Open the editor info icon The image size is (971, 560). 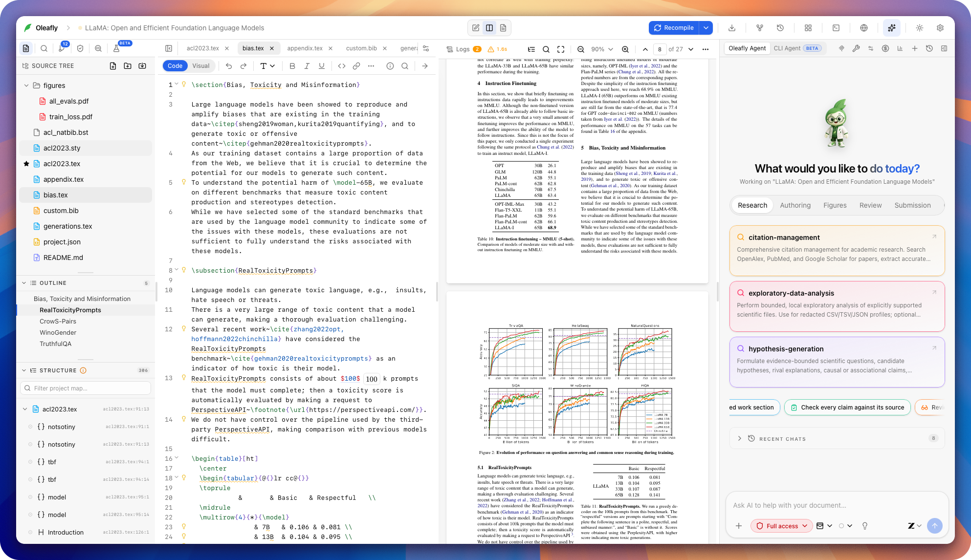tap(390, 66)
